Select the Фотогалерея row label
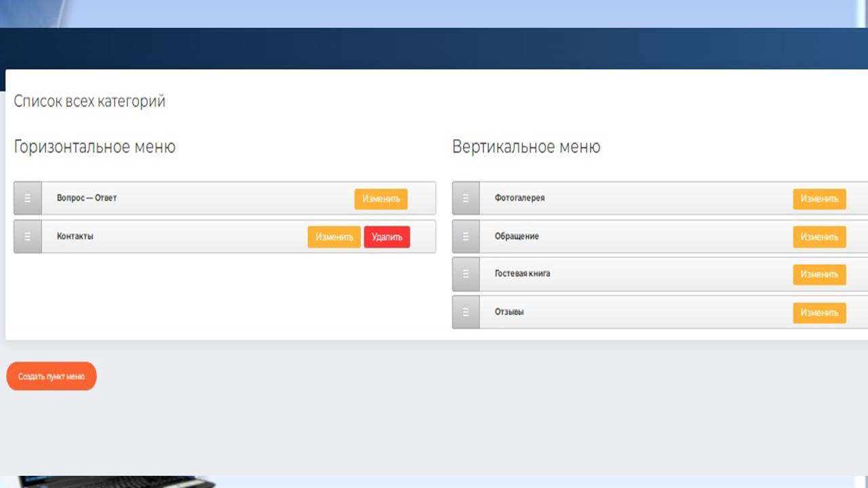Image resolution: width=868 pixels, height=488 pixels. tap(520, 198)
